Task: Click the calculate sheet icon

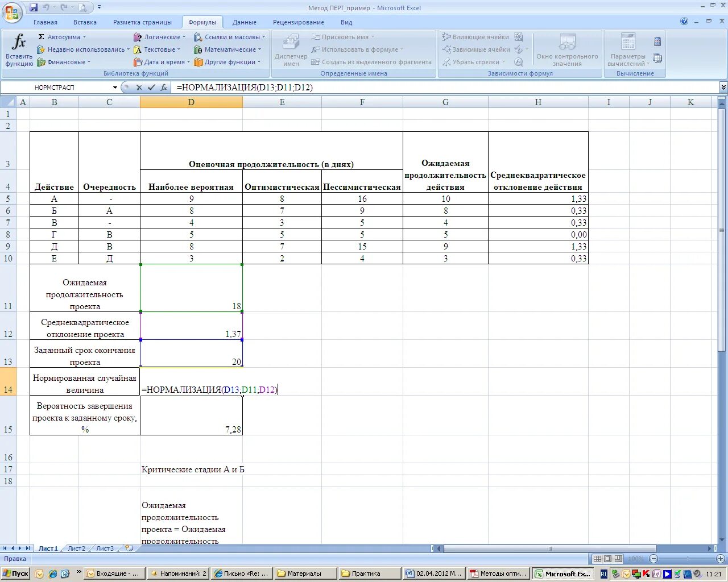Action: [x=657, y=58]
